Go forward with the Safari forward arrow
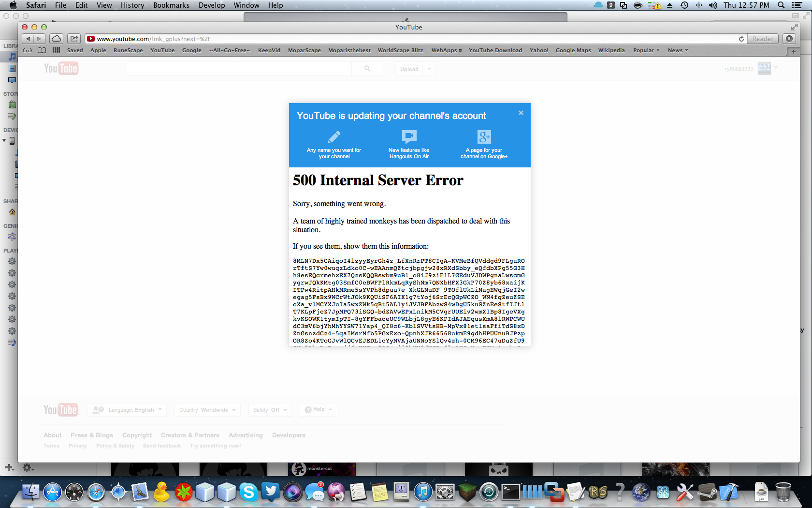This screenshot has height=508, width=812. coord(39,39)
